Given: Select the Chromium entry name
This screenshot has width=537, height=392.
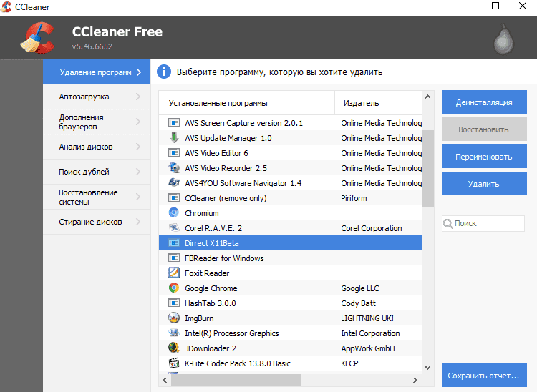Looking at the screenshot, I should point(202,213).
